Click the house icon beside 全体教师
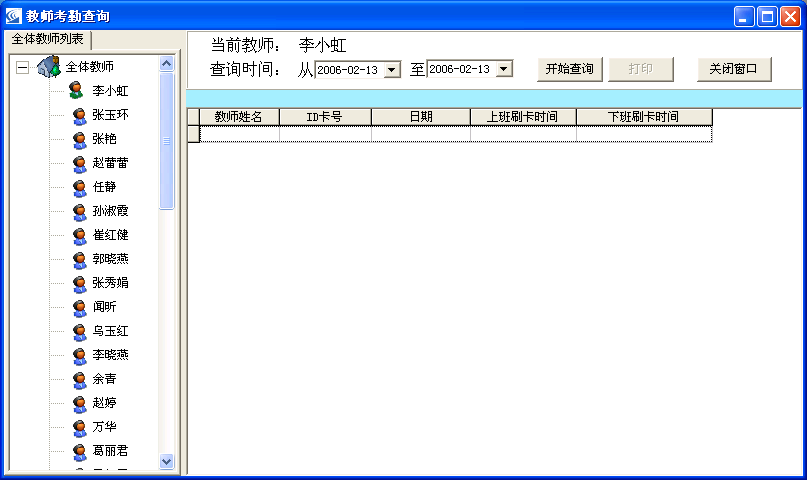Viewport: 807px width, 480px height. pyautogui.click(x=49, y=67)
